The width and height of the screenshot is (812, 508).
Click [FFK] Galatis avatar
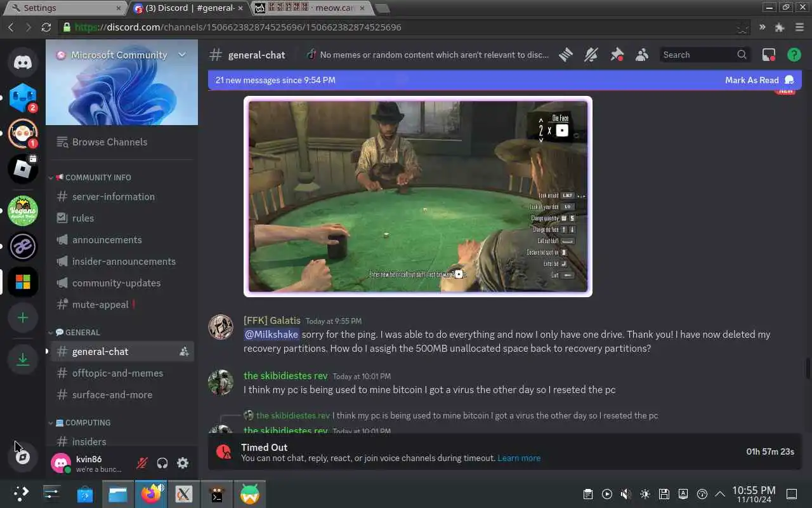point(221,327)
